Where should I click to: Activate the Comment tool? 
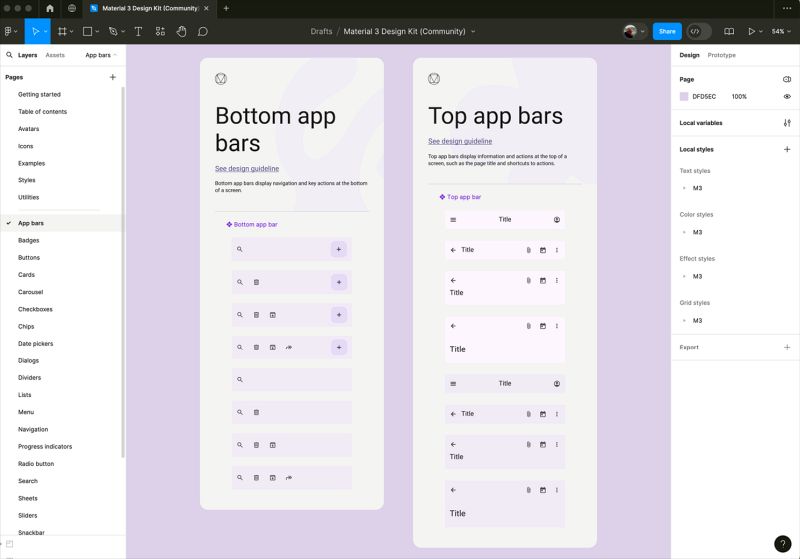[203, 31]
